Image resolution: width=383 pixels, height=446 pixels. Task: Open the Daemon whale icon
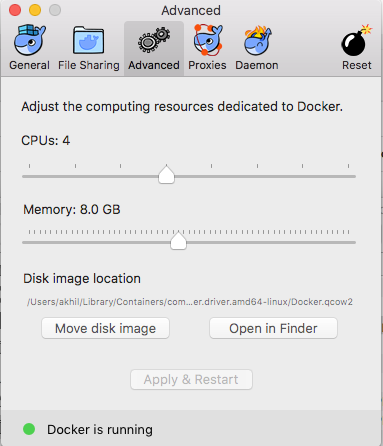[258, 41]
